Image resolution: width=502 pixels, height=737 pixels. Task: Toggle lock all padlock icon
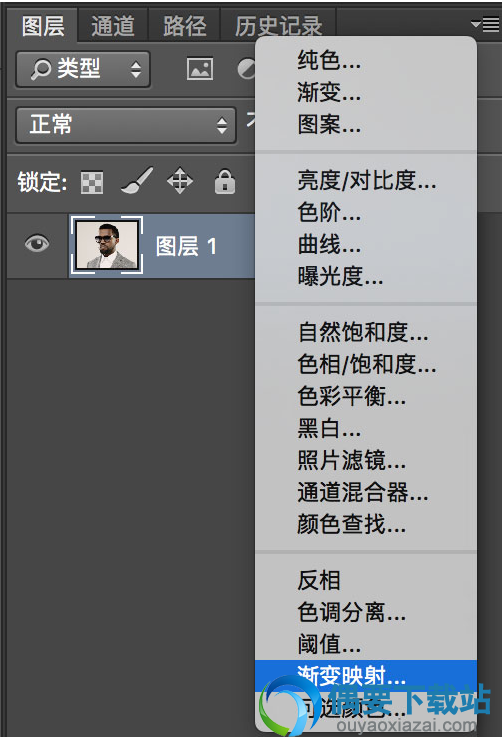(225, 181)
